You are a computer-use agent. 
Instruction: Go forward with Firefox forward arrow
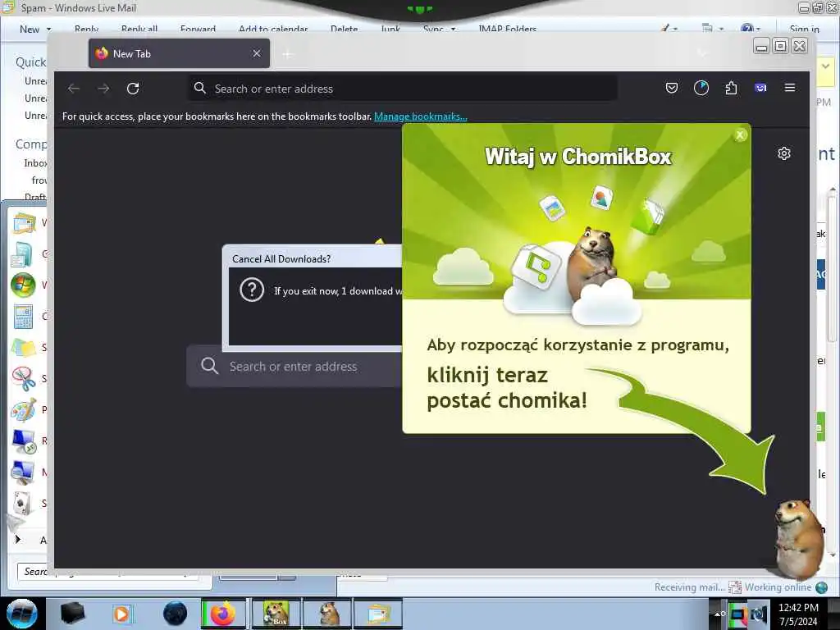103,89
